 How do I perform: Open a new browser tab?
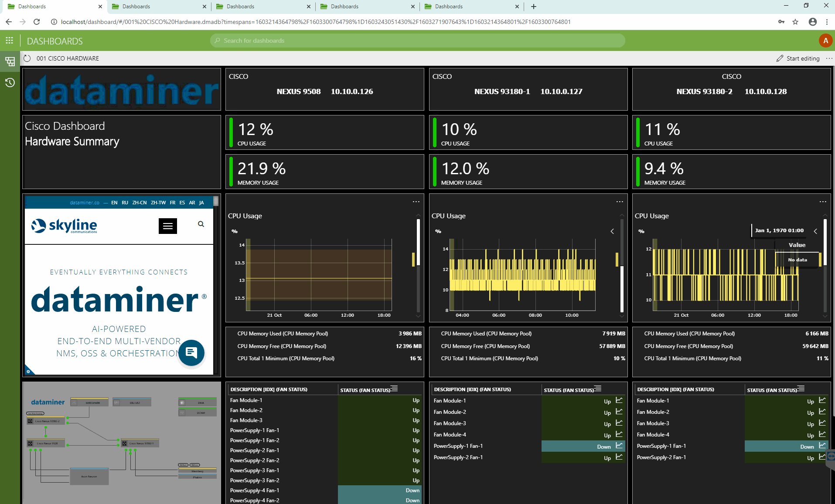534,7
